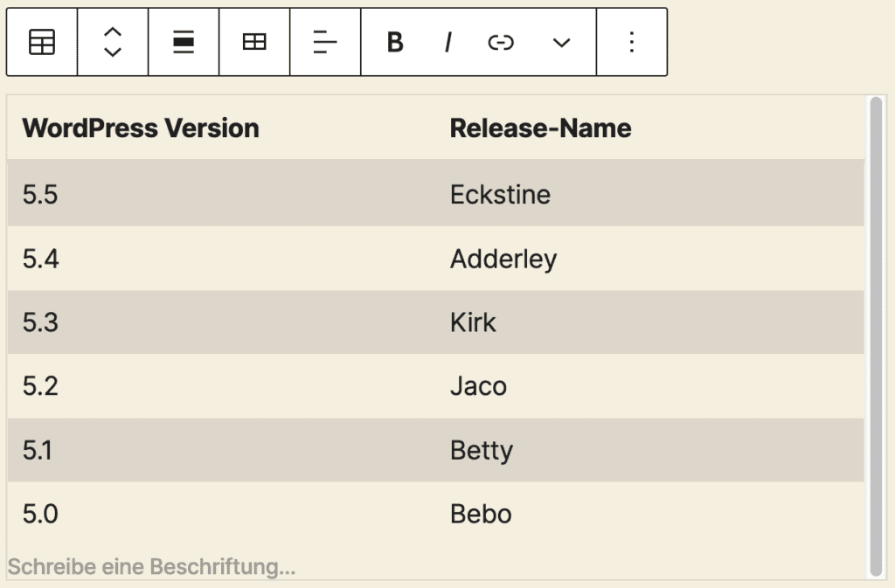
Task: Expand more formatting options chevron
Action: [562, 42]
